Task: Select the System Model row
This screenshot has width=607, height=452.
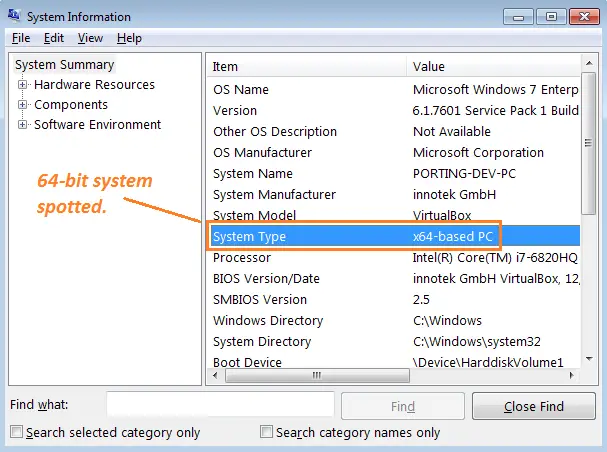Action: coord(393,215)
